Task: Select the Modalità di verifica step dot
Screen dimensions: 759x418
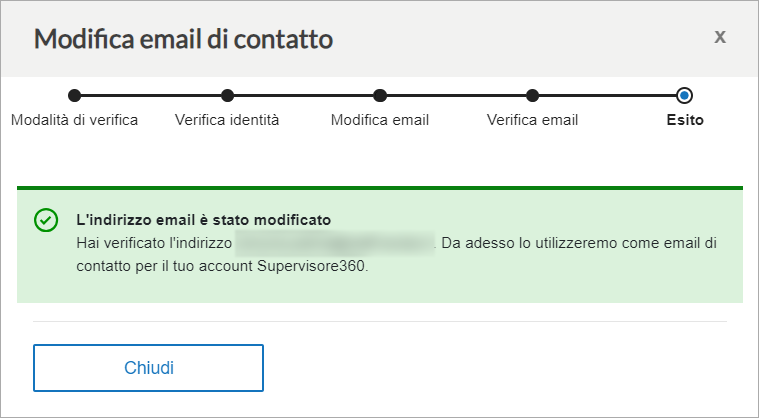Action: [x=75, y=96]
